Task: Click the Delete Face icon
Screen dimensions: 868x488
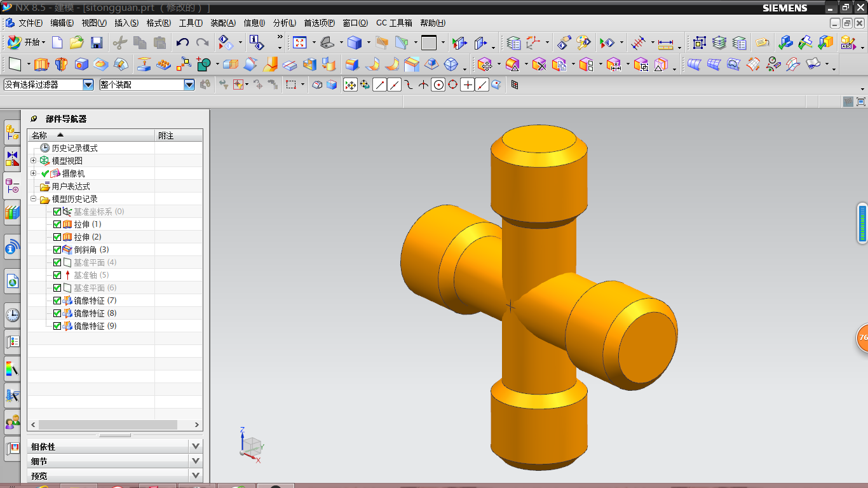Action: [x=539, y=64]
